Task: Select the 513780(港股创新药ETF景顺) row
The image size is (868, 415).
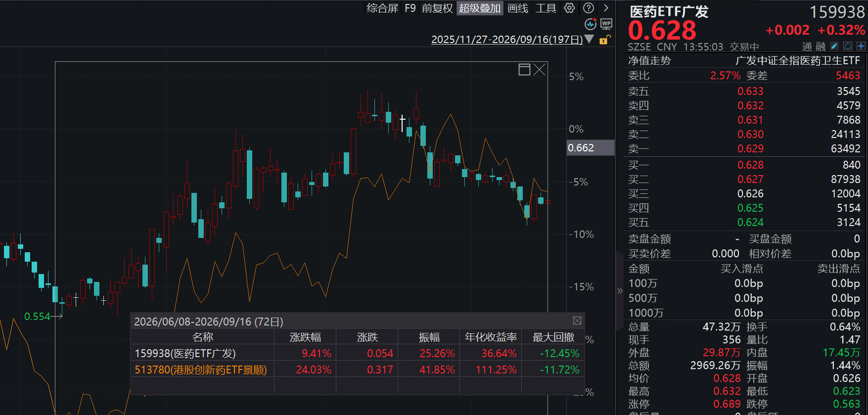Action: pos(358,369)
